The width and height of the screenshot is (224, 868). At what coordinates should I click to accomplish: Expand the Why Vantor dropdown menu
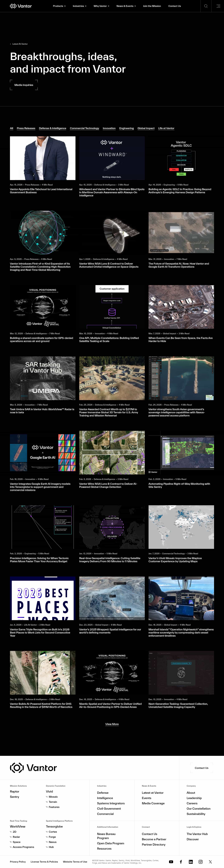coord(101,6)
